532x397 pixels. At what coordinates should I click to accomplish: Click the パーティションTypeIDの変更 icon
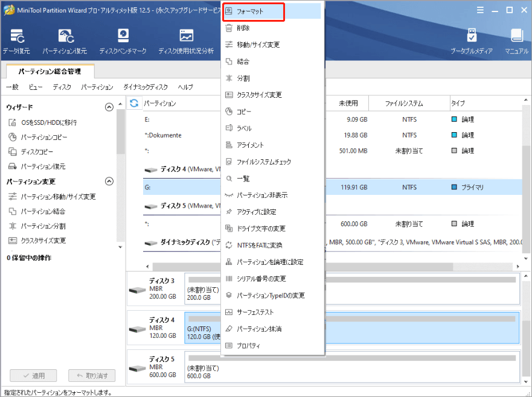coord(229,295)
